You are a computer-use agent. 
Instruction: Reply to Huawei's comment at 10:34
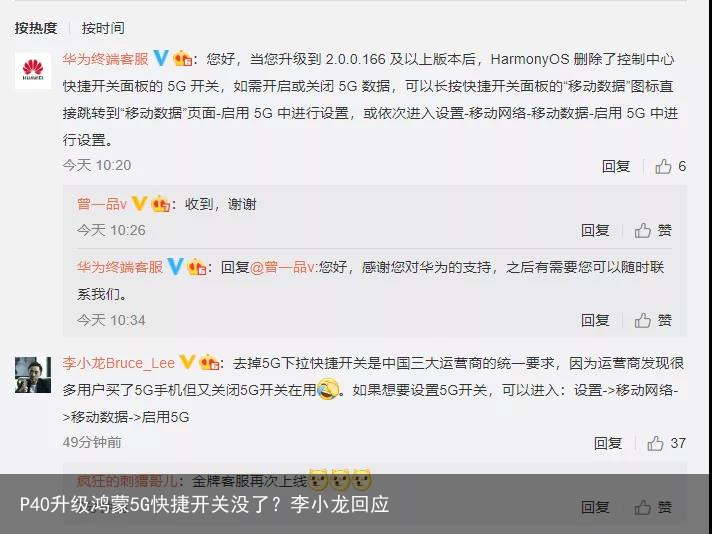coord(595,320)
